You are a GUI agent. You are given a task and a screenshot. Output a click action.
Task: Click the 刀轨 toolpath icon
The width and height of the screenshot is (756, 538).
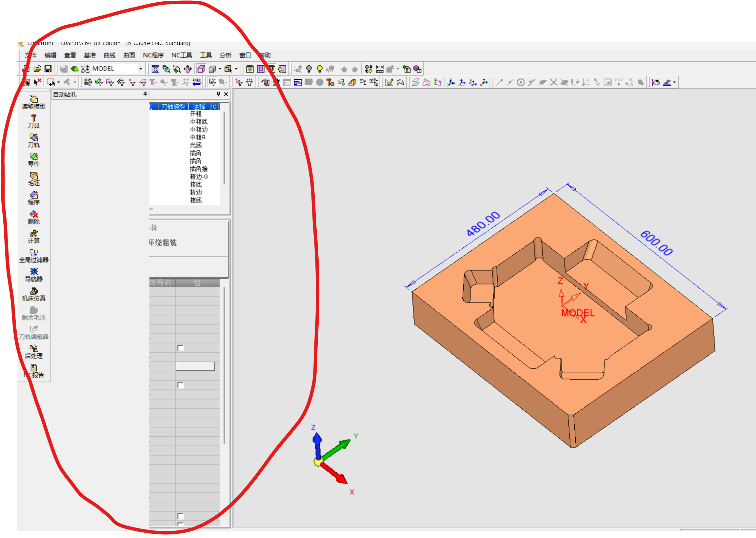pos(33,141)
